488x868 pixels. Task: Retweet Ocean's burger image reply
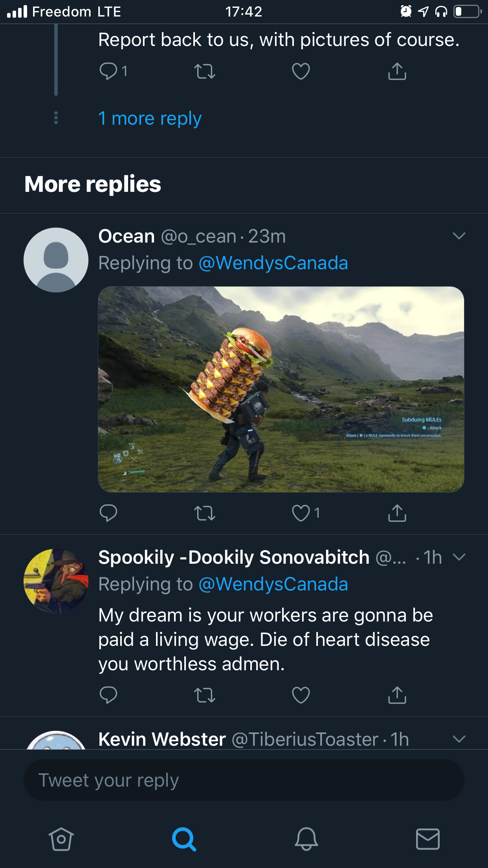click(x=205, y=513)
